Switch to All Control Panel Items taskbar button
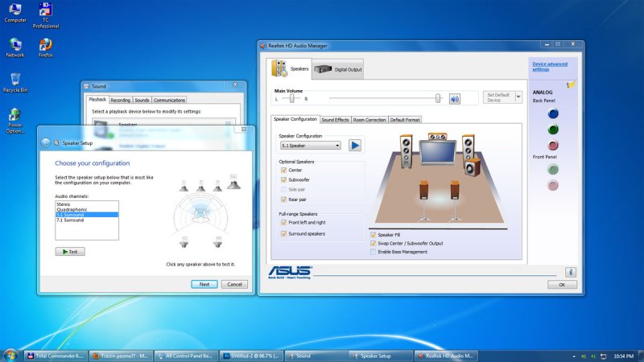Image resolution: width=644 pixels, height=362 pixels. coord(186,356)
